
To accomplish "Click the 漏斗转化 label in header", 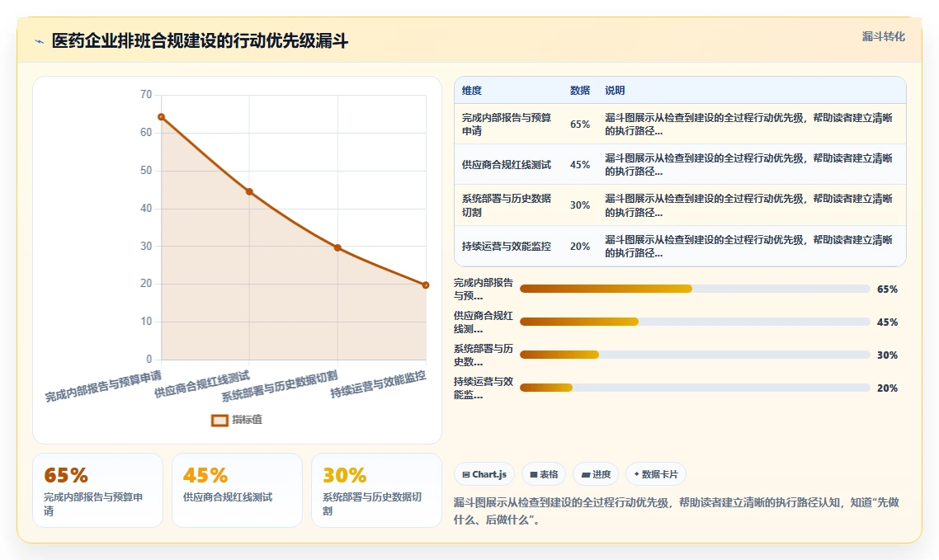I will pos(884,36).
